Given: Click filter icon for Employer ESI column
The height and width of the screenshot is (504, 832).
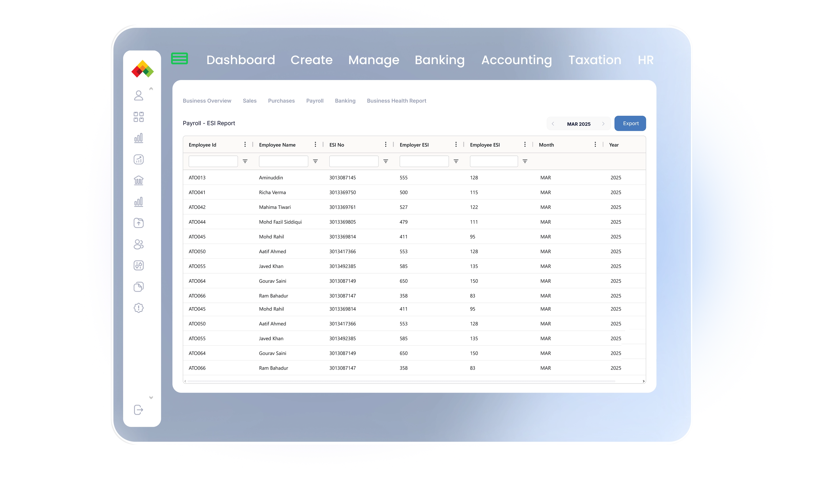Looking at the screenshot, I should pos(456,161).
